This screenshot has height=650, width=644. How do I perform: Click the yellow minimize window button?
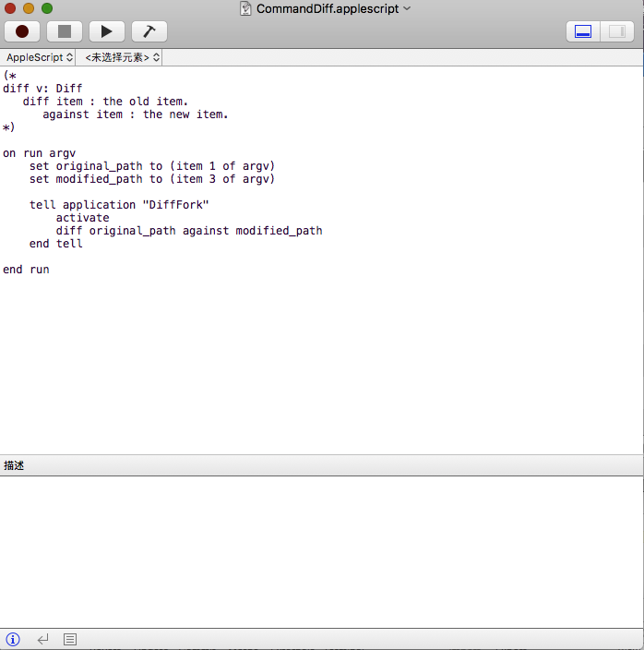[29, 8]
